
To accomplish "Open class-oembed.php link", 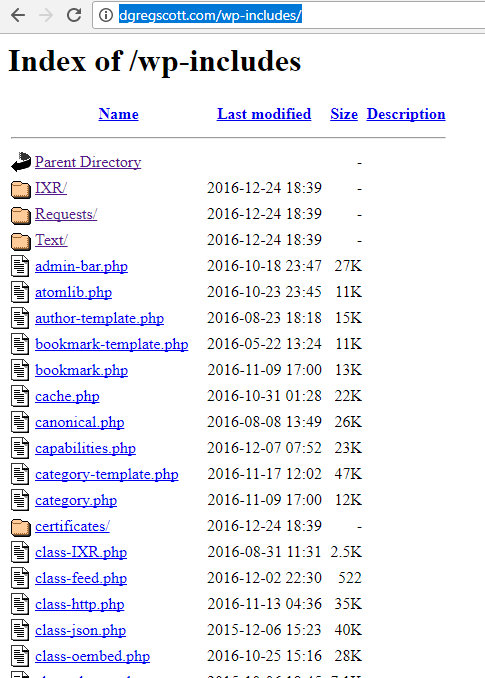I will click(93, 656).
